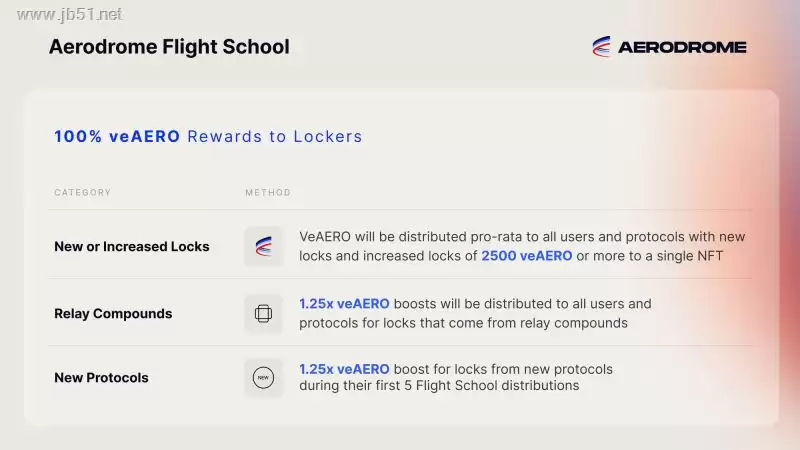This screenshot has width=800, height=450.
Task: Click the CATEGORY column header
Action: click(83, 192)
